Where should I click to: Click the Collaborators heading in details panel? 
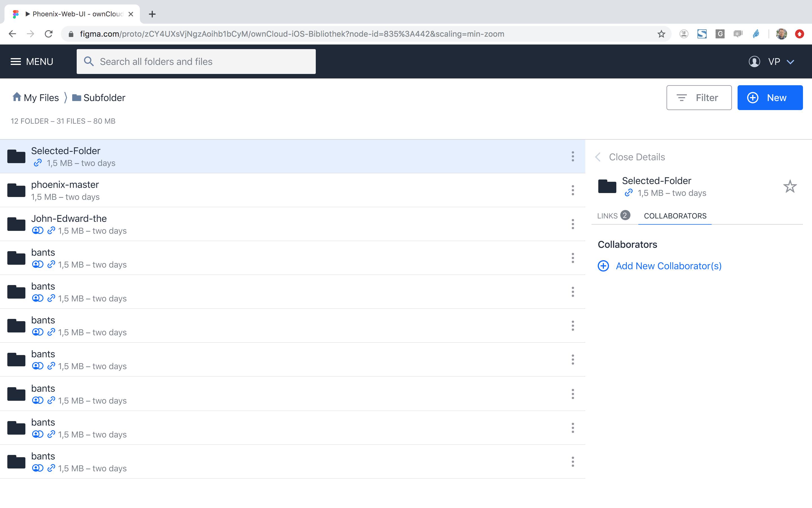627,244
